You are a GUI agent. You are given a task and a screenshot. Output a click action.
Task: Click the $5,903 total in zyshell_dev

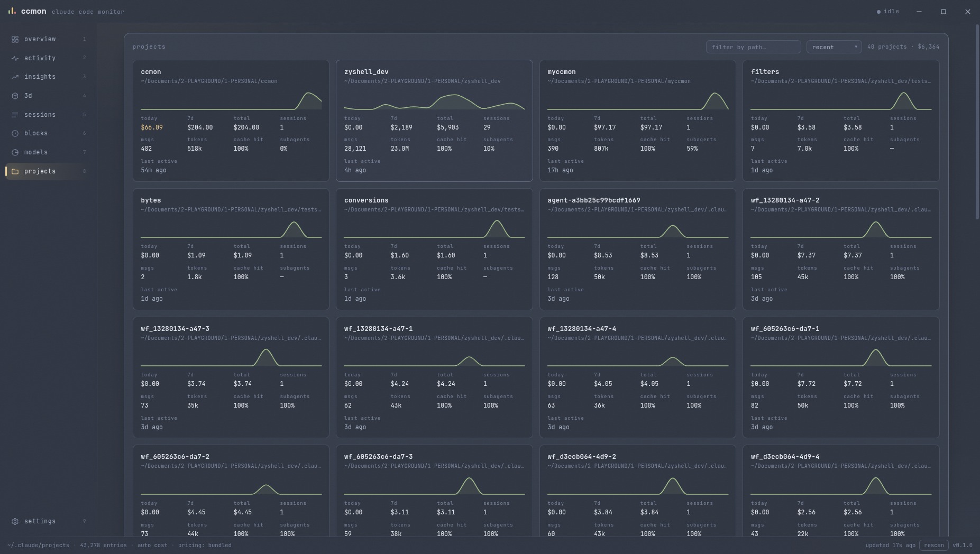[x=448, y=127]
